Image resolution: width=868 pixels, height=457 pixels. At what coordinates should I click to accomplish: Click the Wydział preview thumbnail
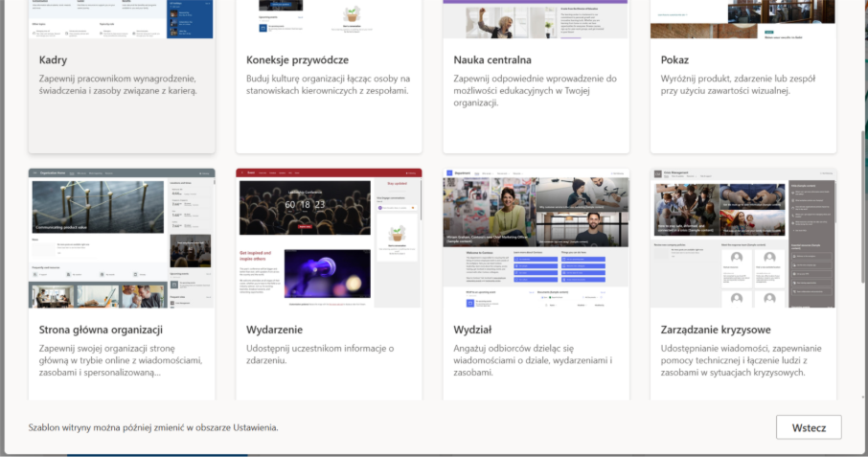tap(536, 239)
